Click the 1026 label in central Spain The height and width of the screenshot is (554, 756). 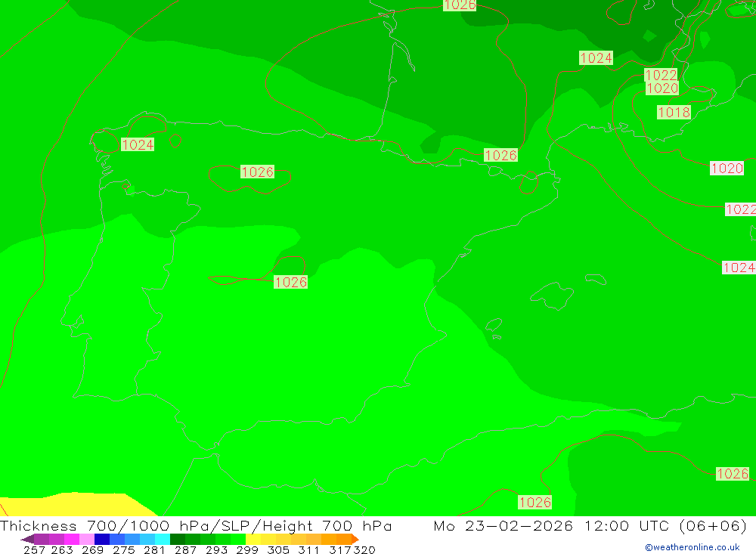tap(291, 282)
